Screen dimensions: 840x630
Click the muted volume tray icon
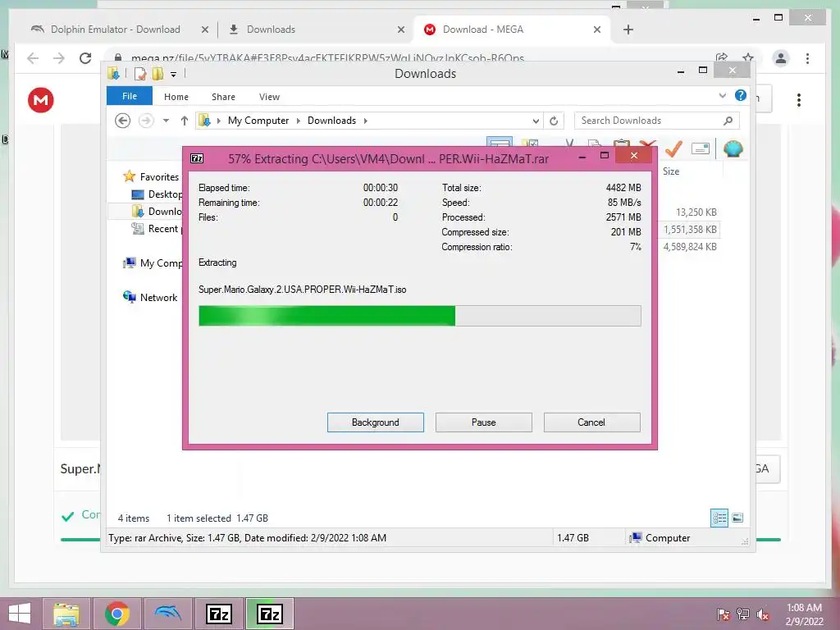click(x=763, y=614)
